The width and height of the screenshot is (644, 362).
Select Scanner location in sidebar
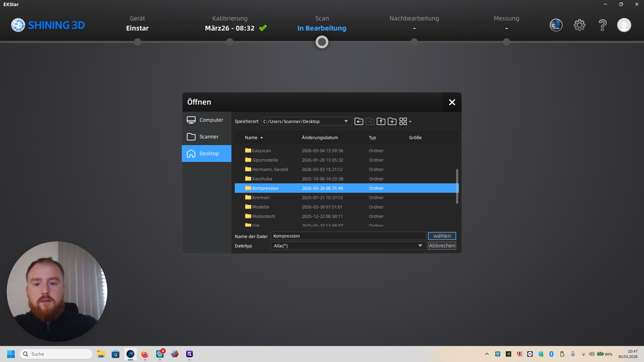click(207, 137)
